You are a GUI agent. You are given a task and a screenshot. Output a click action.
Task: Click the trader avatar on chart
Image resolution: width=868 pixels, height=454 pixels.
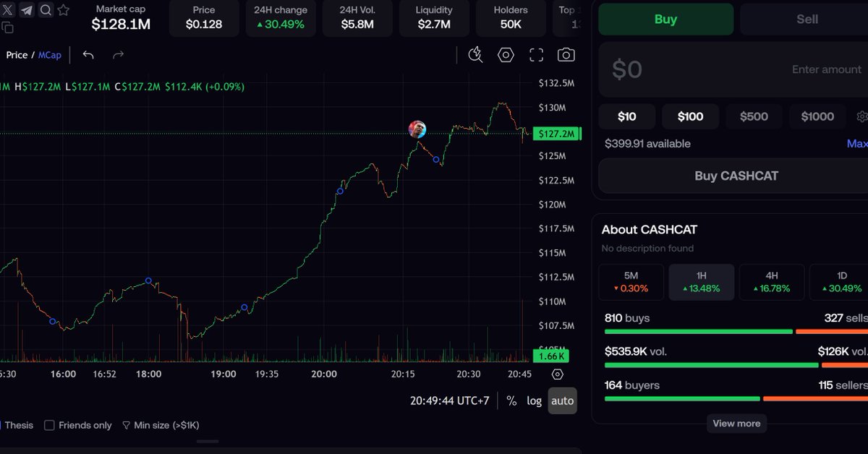(x=417, y=129)
